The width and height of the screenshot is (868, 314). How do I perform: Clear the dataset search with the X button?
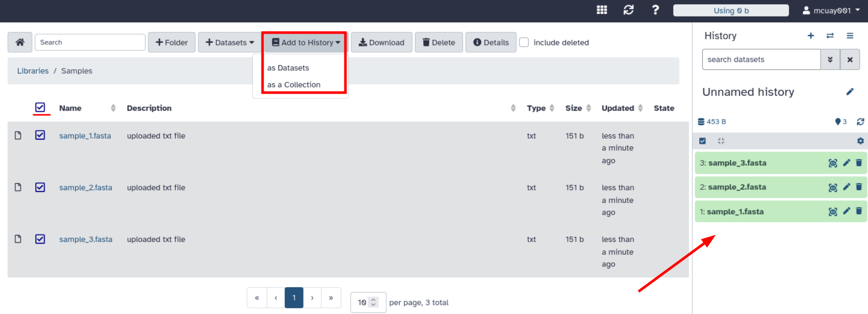click(x=850, y=59)
